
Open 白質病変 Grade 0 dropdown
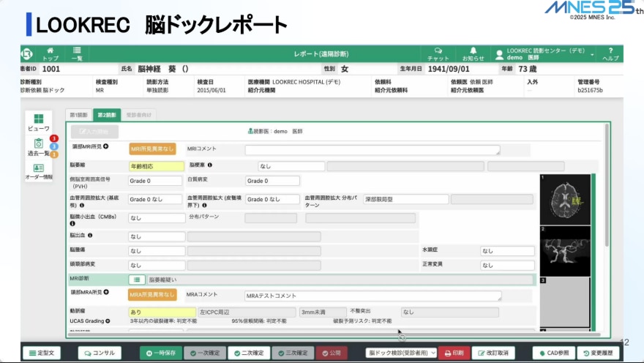(272, 181)
